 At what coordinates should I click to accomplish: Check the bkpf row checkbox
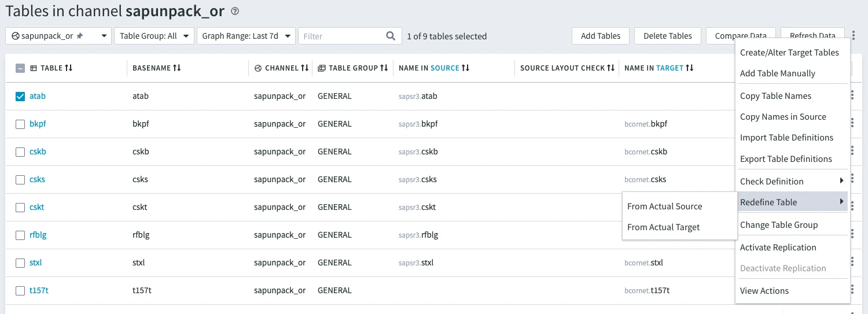point(20,124)
